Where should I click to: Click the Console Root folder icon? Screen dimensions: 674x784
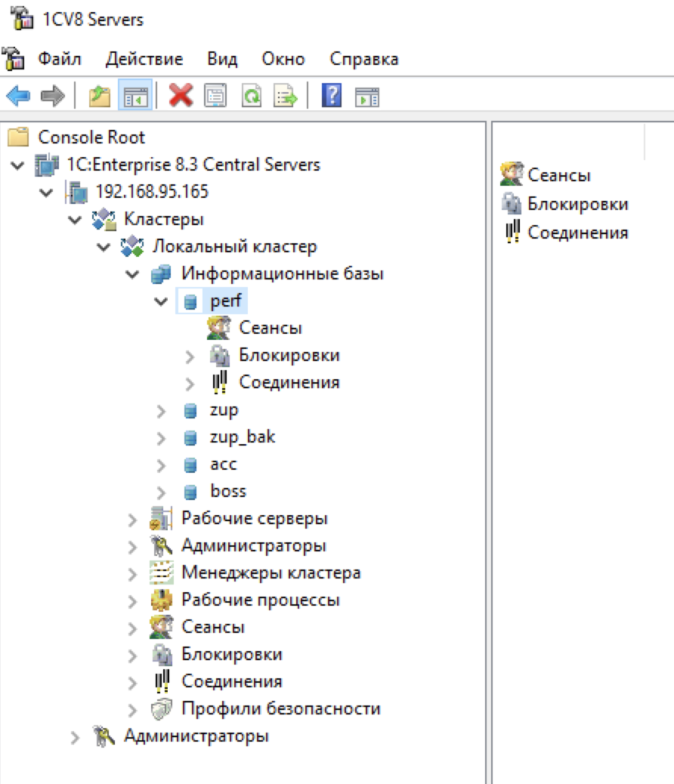tap(19, 137)
